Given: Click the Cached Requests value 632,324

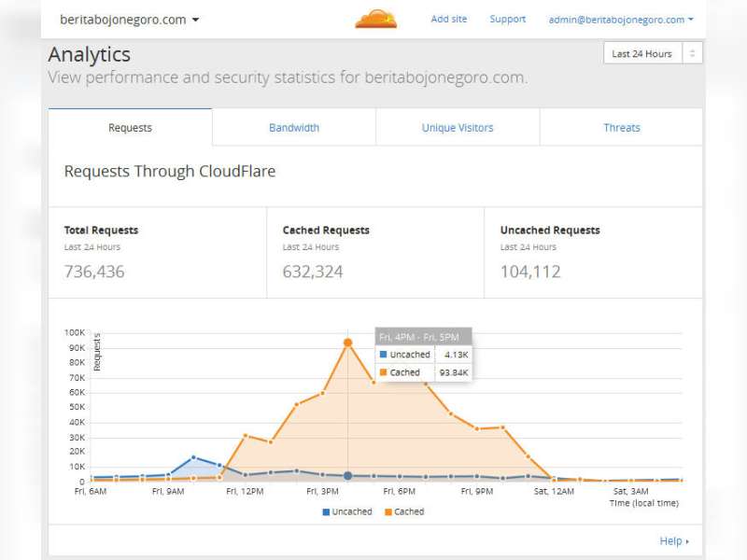Looking at the screenshot, I should (x=313, y=273).
